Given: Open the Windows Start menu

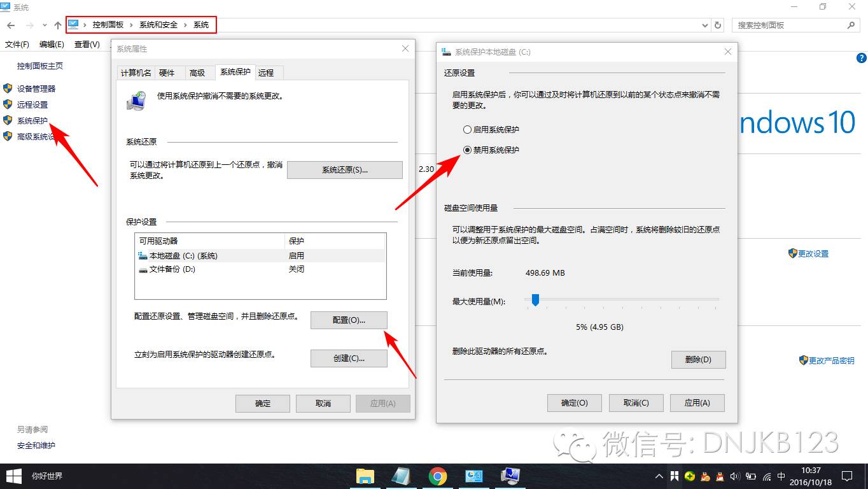Looking at the screenshot, I should 13,476.
